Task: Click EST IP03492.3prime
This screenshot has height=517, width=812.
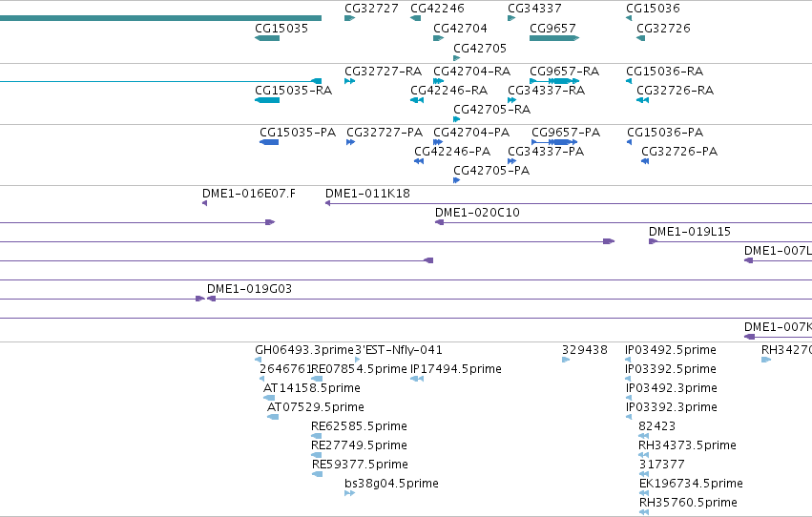Action: (x=671, y=388)
